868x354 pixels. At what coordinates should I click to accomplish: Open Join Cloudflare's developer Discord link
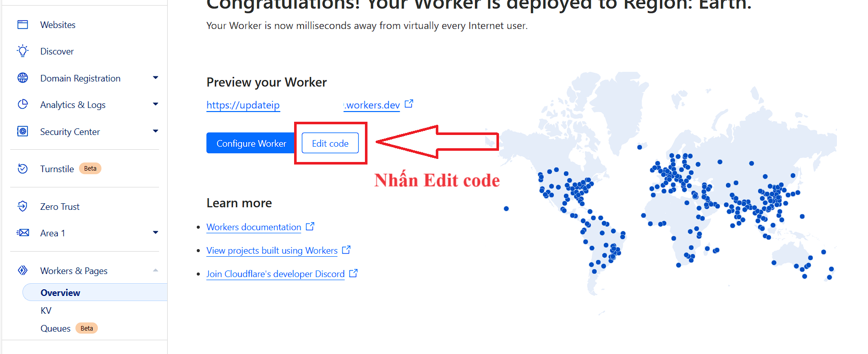pyautogui.click(x=276, y=274)
